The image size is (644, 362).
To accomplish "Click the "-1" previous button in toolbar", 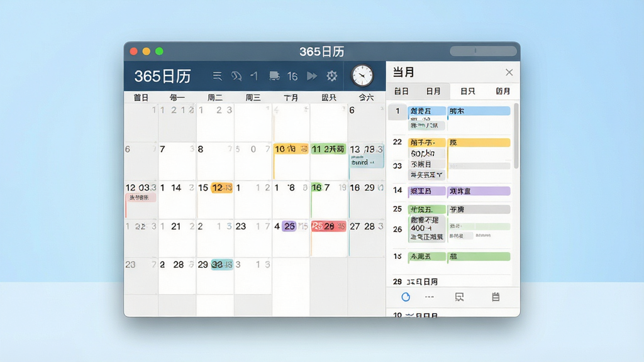I will (x=254, y=76).
